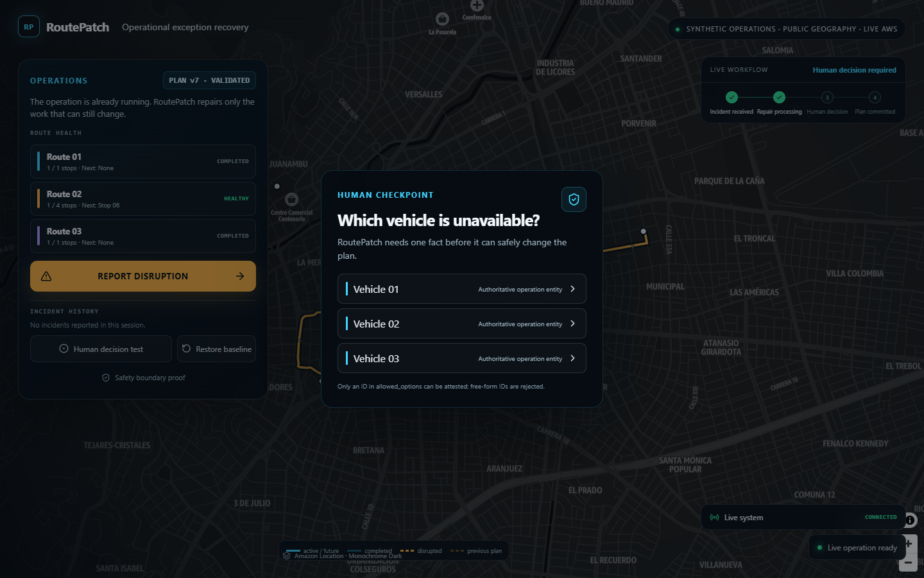The width and height of the screenshot is (924, 578).
Task: Click the disrupted legend entry
Action: pos(421,551)
